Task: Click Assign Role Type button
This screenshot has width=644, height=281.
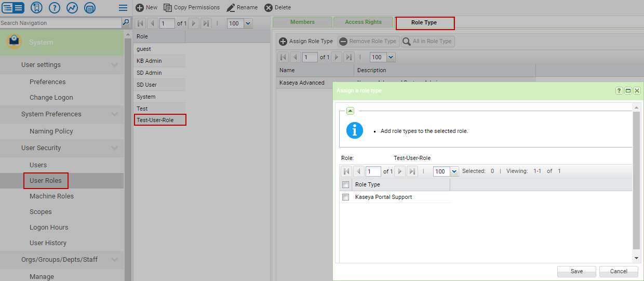Action: point(306,42)
